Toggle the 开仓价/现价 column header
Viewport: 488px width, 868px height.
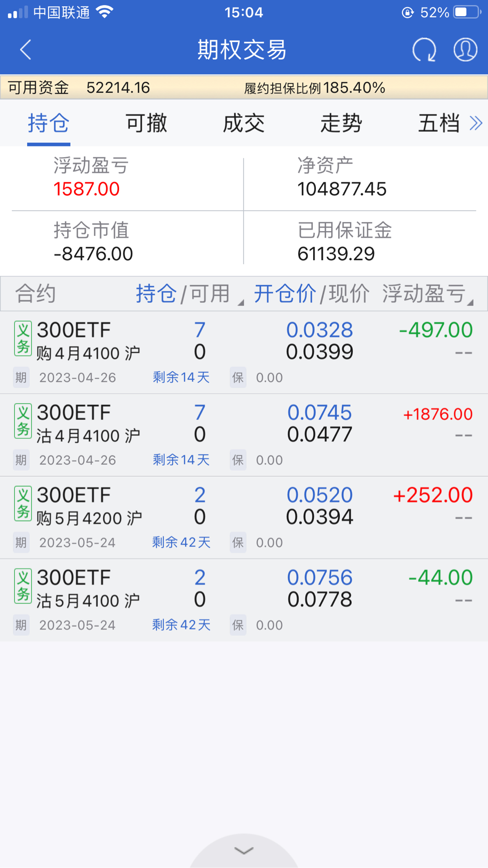click(x=311, y=294)
